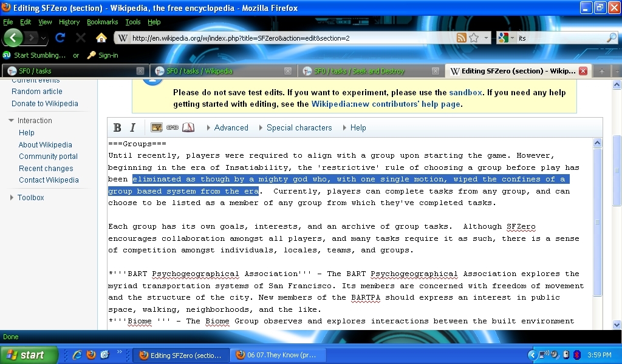Open the Community portal link

(x=49, y=157)
